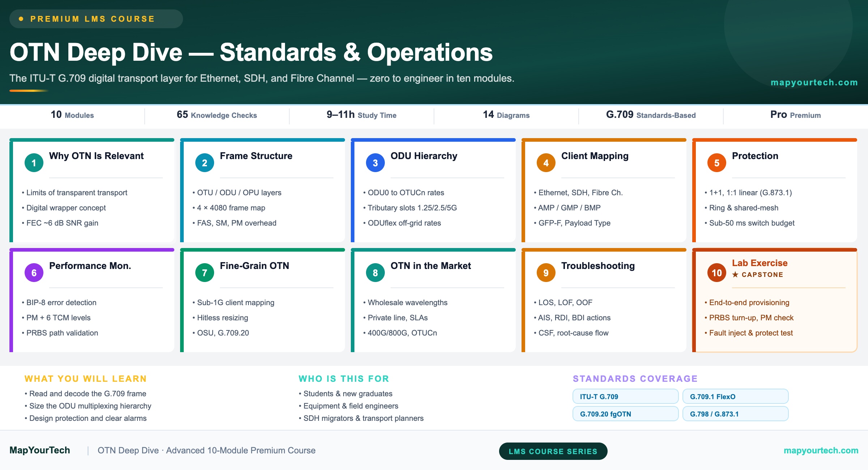Open mapyourtech.com link in header
Viewport: 868px width, 470px height.
814,82
